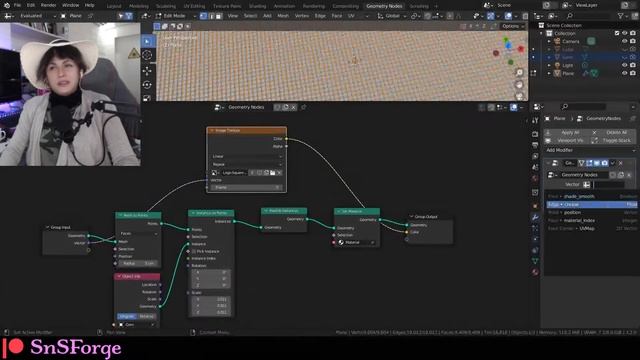Click the Blender logo menu icon
The height and width of the screenshot is (360, 640).
point(7,5)
